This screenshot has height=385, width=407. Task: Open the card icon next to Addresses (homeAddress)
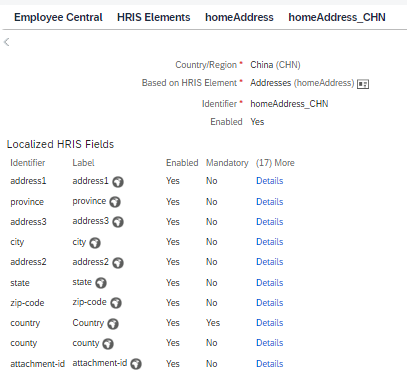click(x=363, y=84)
